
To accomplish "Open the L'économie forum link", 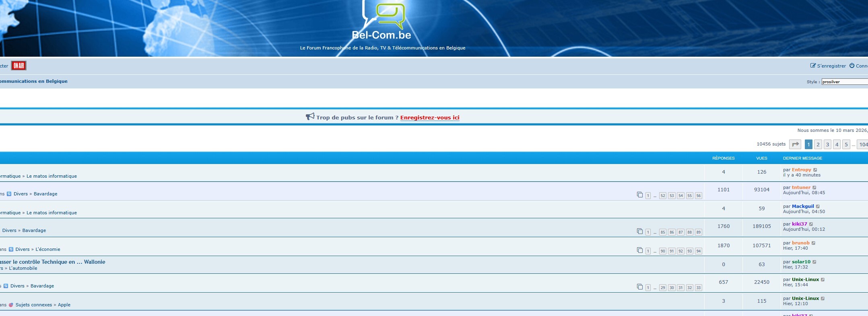I will [47, 249].
